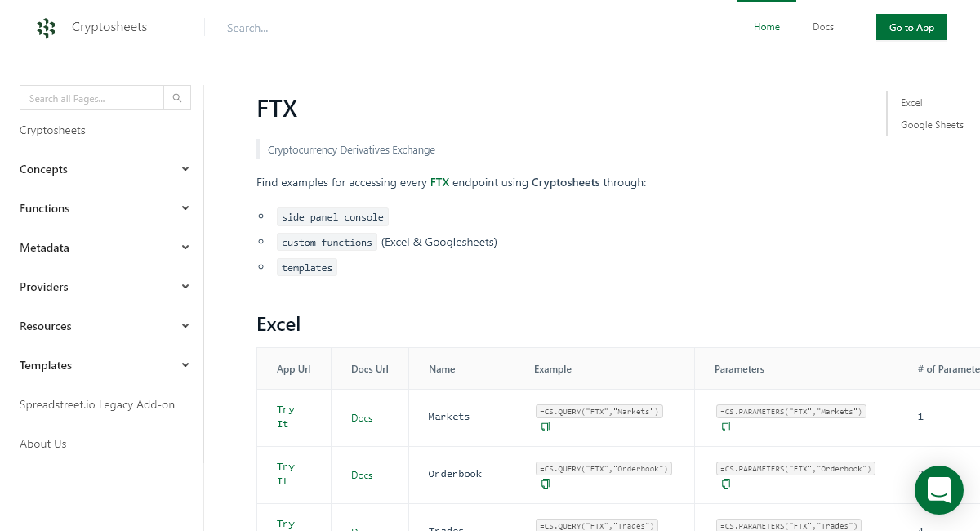
Task: Click the top Search bar
Action: tap(327, 28)
